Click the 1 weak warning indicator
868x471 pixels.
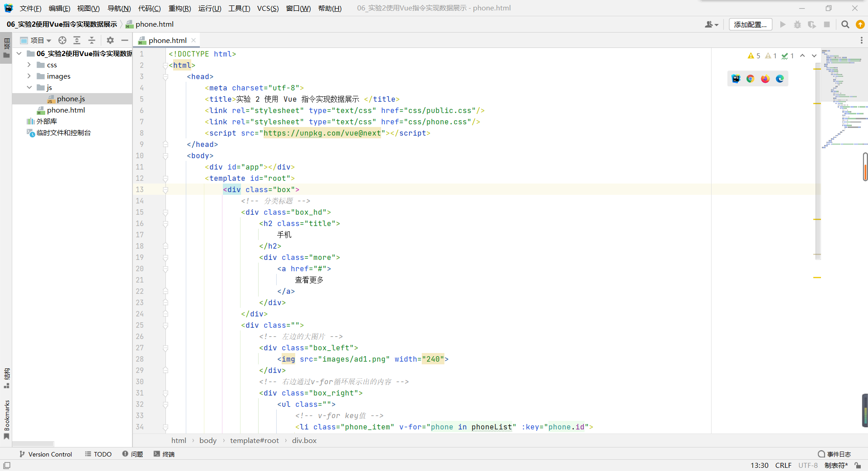click(771, 56)
